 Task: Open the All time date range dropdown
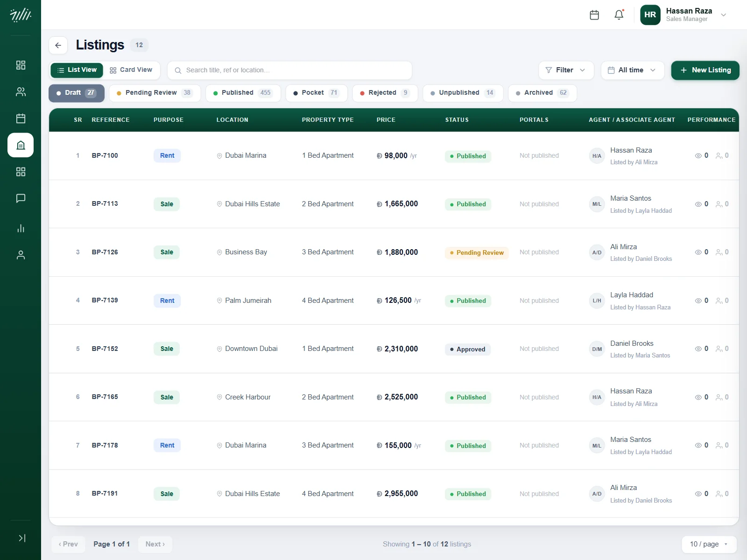coord(632,70)
